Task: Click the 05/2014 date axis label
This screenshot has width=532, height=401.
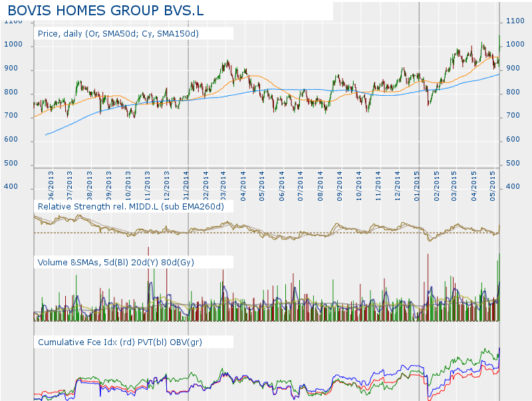Action: (x=262, y=186)
